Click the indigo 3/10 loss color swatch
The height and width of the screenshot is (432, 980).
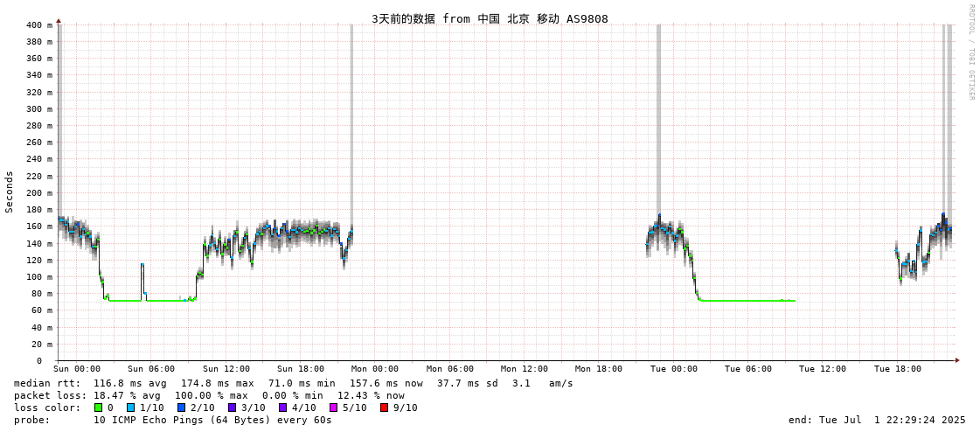[x=232, y=408]
